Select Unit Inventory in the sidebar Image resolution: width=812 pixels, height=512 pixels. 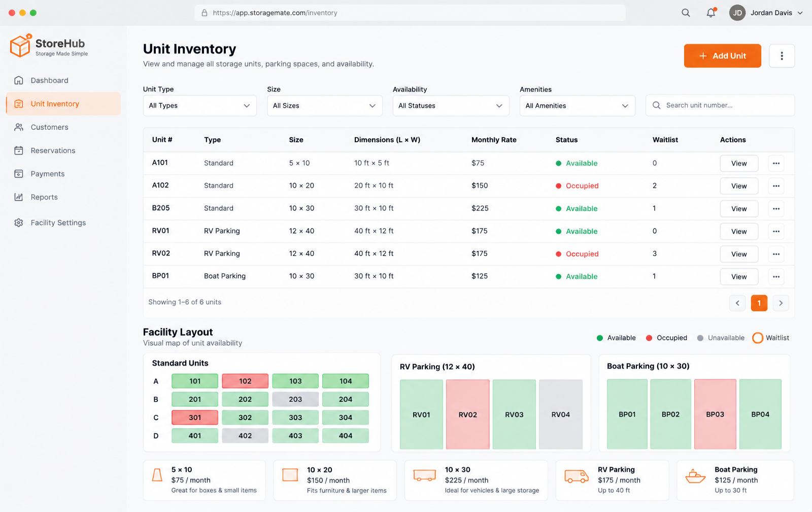pyautogui.click(x=63, y=104)
